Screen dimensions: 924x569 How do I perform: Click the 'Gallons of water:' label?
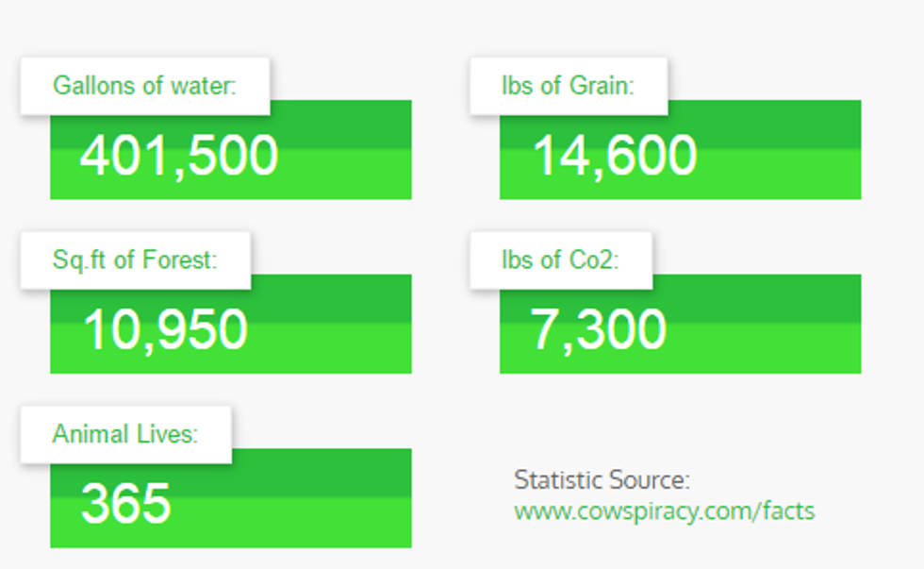point(144,86)
